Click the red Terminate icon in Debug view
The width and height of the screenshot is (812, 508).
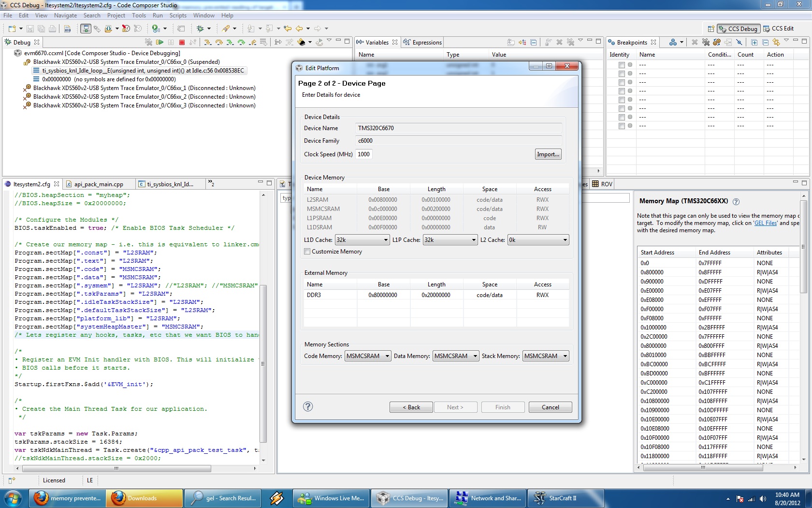point(182,42)
